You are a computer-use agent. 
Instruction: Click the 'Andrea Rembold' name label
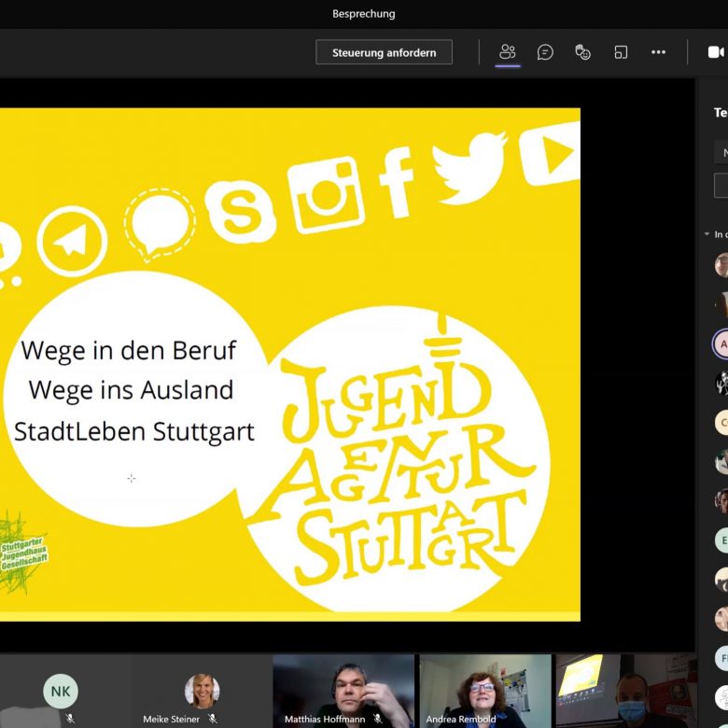[461, 719]
